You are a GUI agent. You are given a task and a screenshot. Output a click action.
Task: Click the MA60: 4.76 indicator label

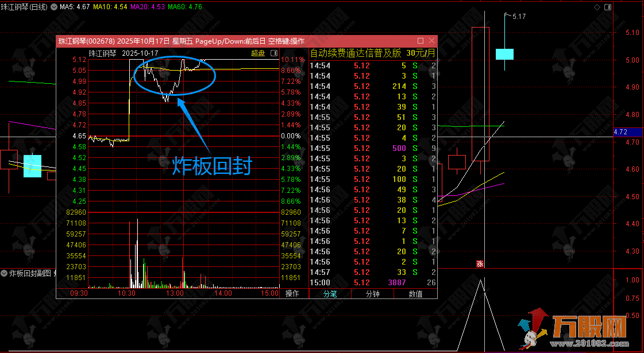coord(185,7)
